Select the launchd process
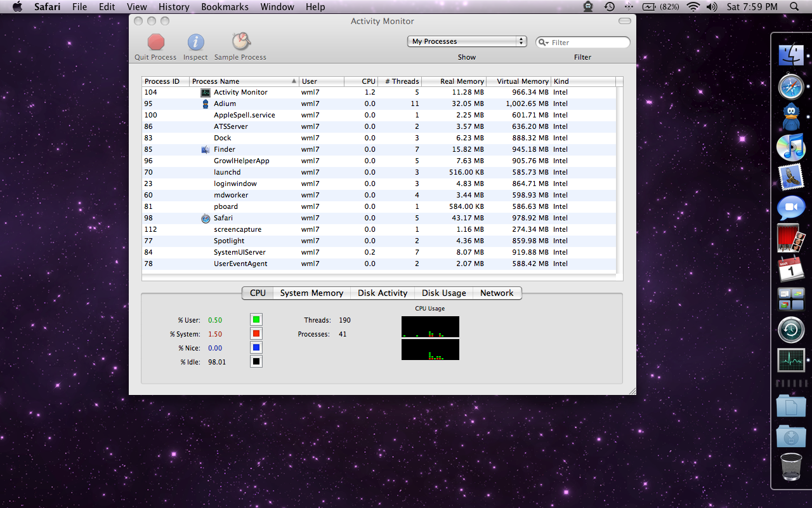 pyautogui.click(x=379, y=172)
